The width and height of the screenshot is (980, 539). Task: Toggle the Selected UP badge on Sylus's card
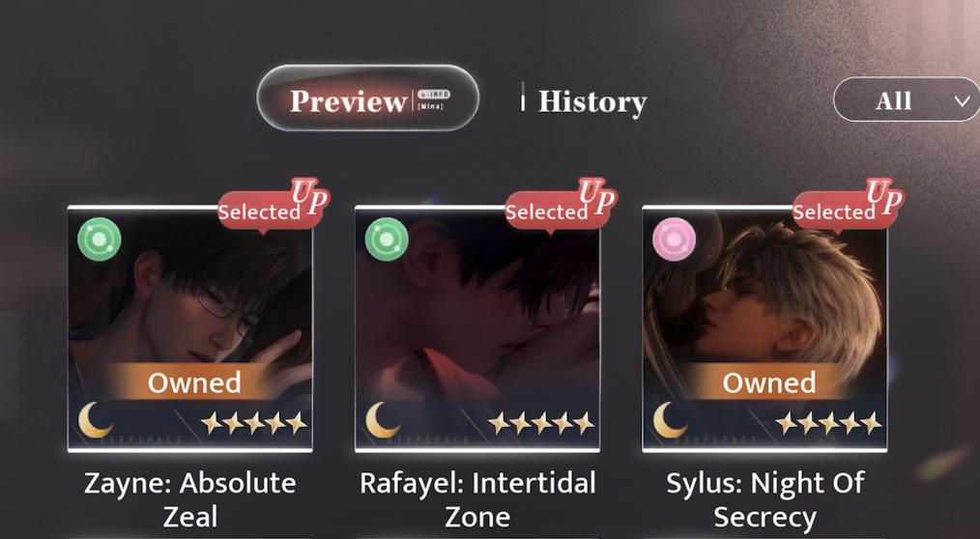coord(849,207)
